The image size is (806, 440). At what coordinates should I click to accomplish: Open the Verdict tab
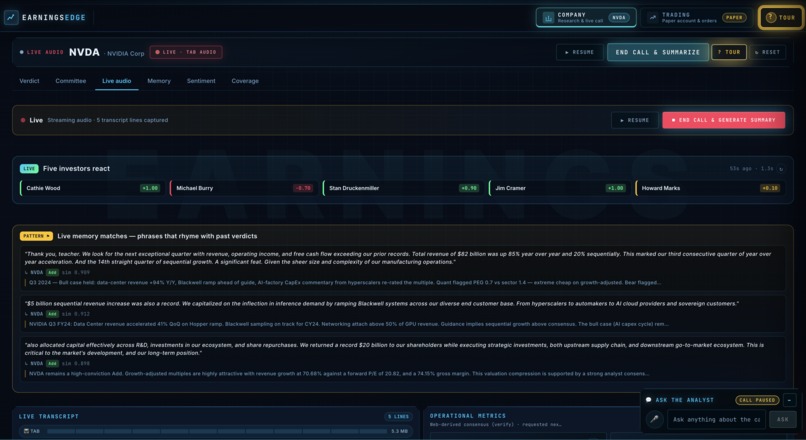pos(29,81)
